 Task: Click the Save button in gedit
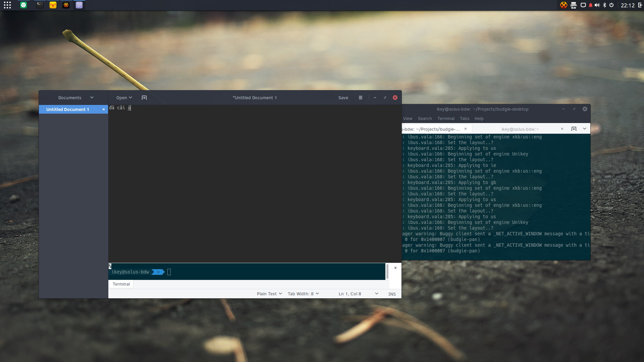point(343,98)
